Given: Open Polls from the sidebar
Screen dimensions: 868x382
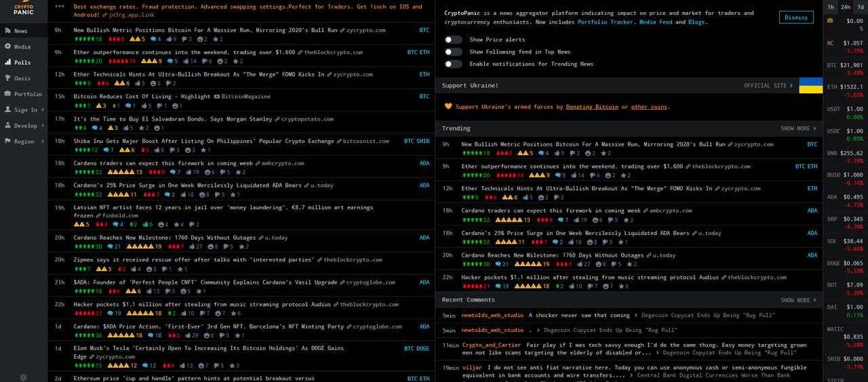Looking at the screenshot, I should coord(23,62).
